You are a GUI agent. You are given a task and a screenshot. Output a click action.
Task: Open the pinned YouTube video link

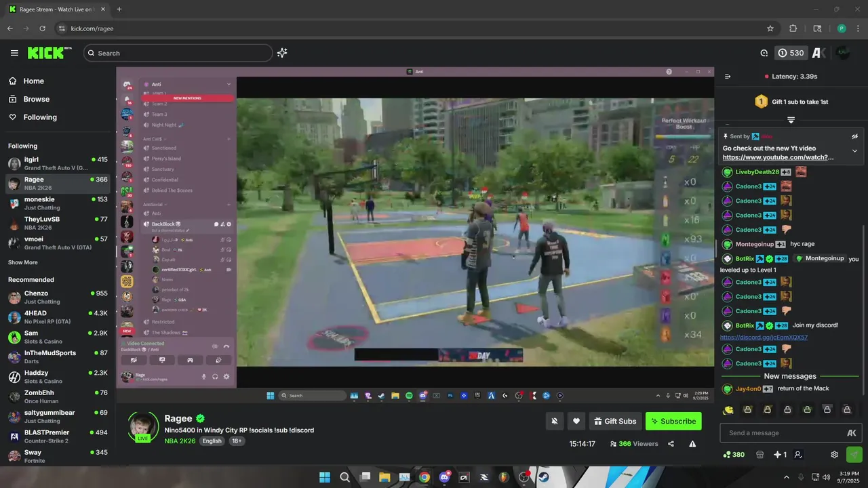778,157
